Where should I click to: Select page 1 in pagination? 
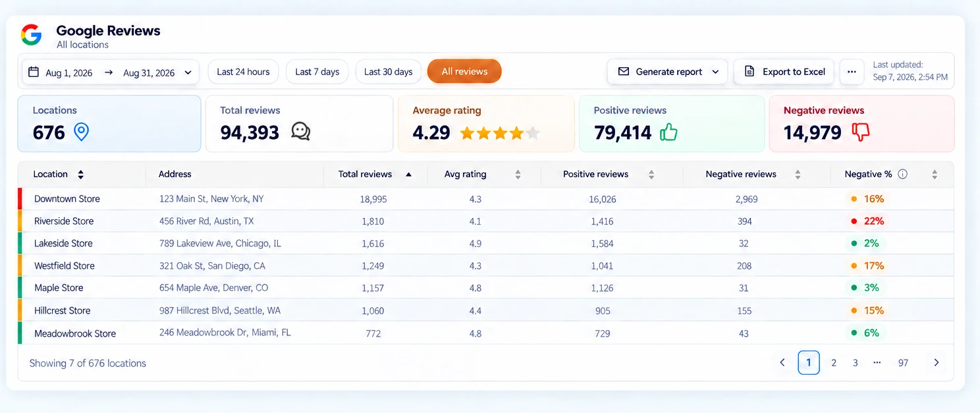click(809, 362)
